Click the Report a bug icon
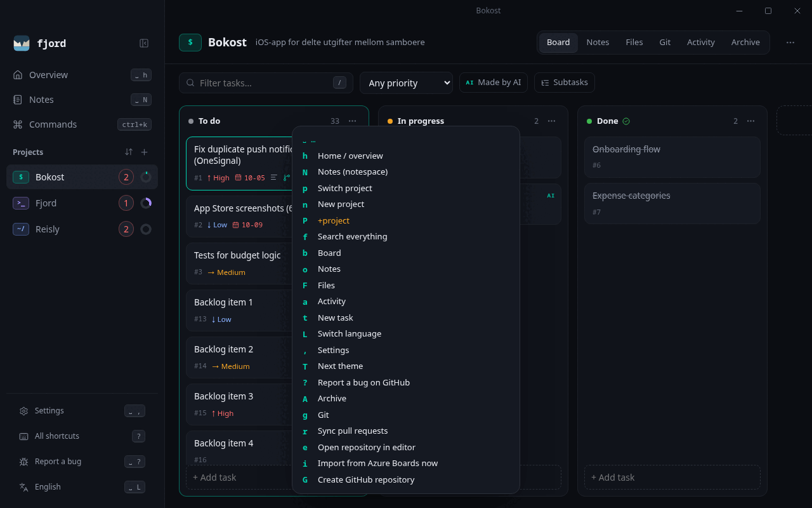This screenshot has width=812, height=508. [x=24, y=462]
